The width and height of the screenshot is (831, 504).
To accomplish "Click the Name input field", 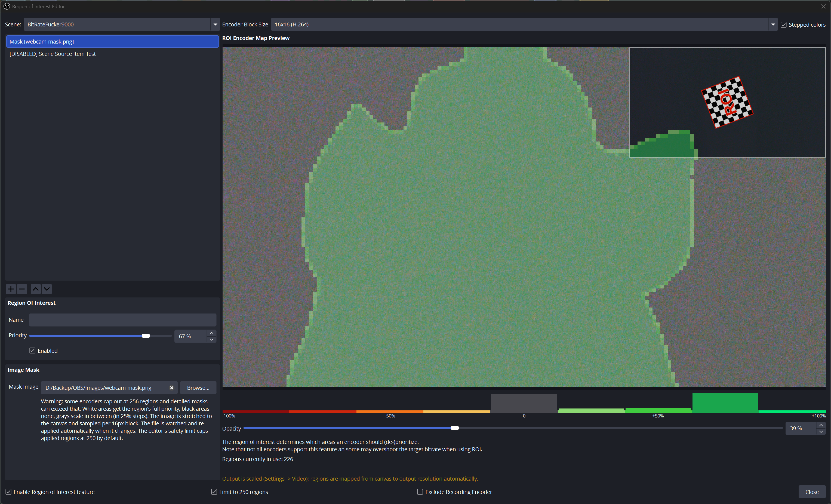I will point(123,320).
